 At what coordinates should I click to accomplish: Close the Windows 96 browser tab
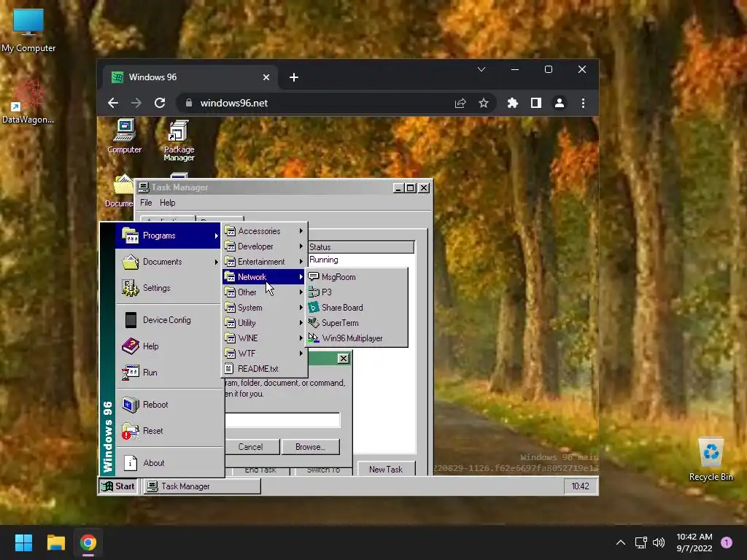tap(266, 77)
